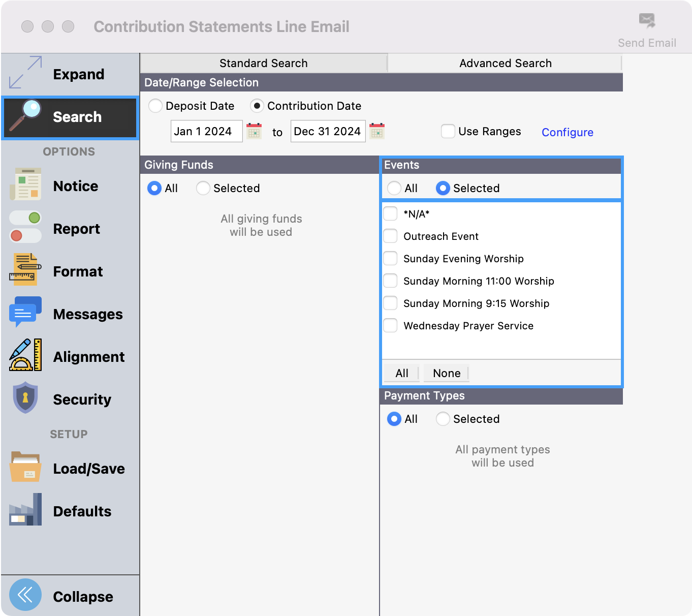
Task: Check the Outreach Event checkbox
Action: pos(390,236)
